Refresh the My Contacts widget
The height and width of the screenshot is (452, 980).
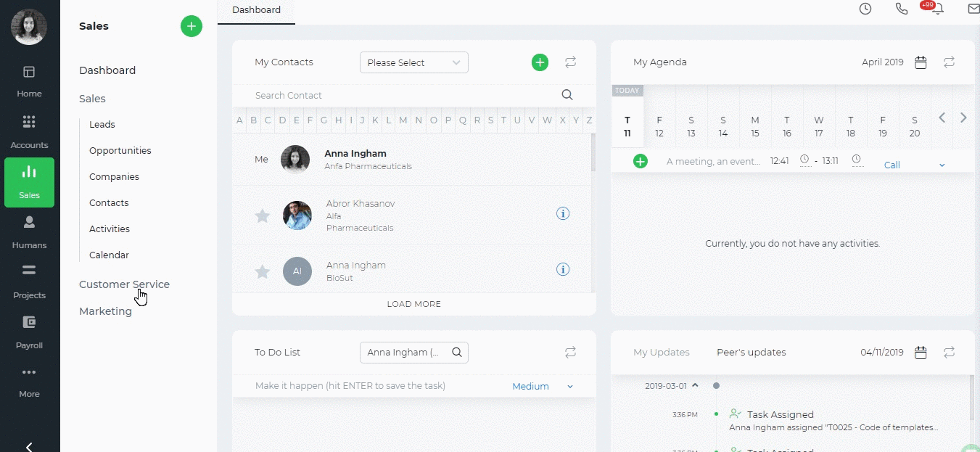click(571, 62)
